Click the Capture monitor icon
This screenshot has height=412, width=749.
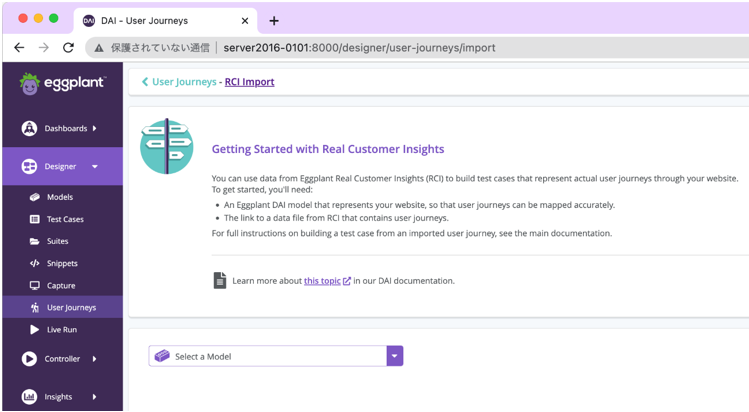(34, 285)
